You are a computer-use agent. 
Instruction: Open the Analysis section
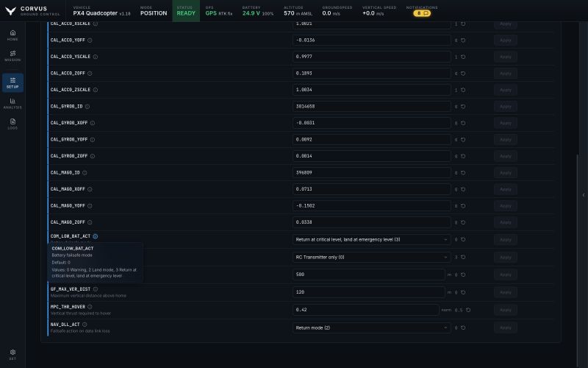click(x=12, y=104)
